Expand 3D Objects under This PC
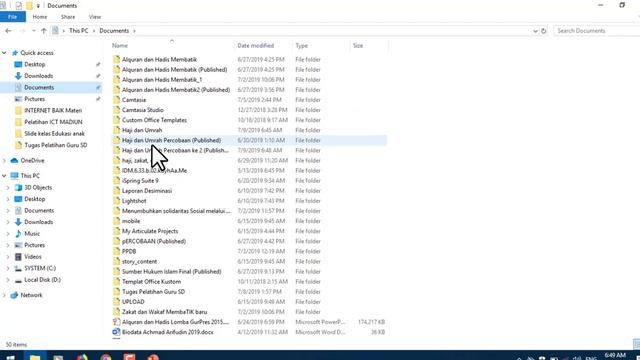The height and width of the screenshot is (360, 640). coord(8,188)
